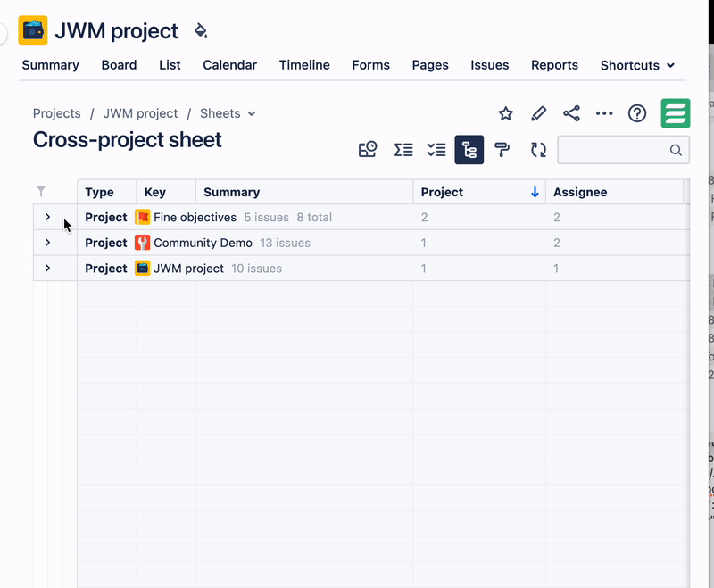Toggle the checklist view icon

click(x=436, y=150)
